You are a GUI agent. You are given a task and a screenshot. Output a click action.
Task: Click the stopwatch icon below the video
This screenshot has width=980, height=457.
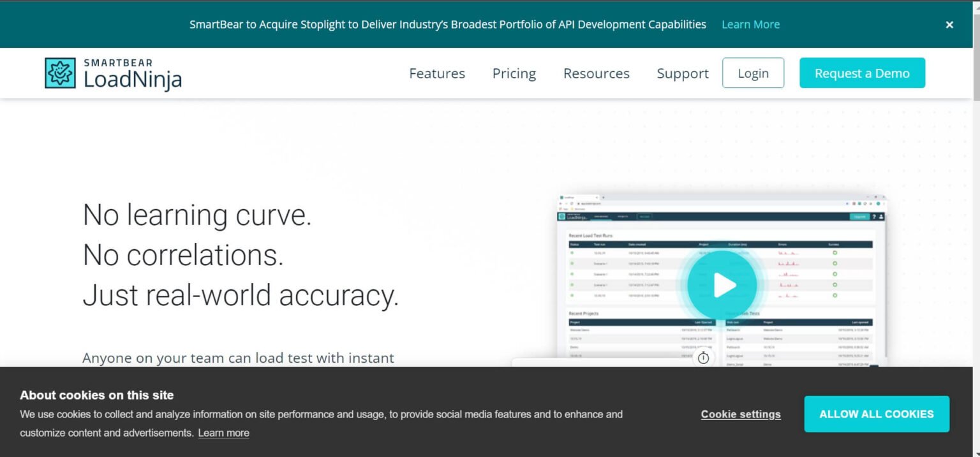pyautogui.click(x=703, y=358)
